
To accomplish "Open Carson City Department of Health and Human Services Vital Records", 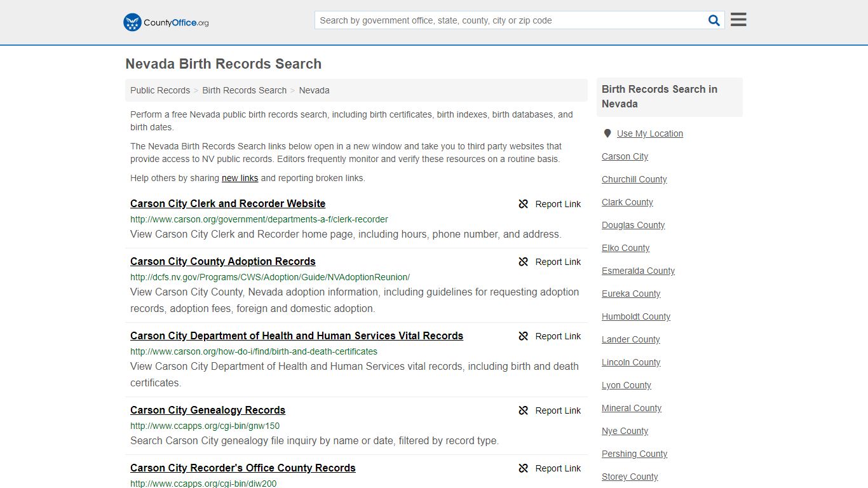I will (x=297, y=335).
